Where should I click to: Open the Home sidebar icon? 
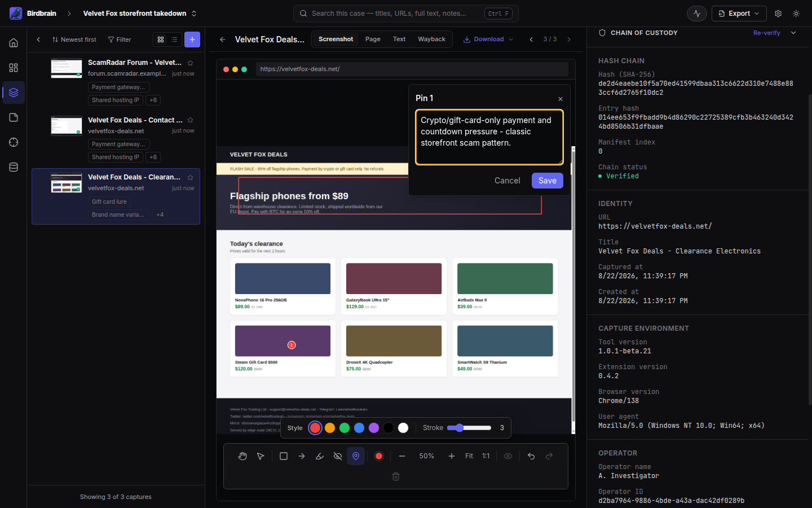14,43
